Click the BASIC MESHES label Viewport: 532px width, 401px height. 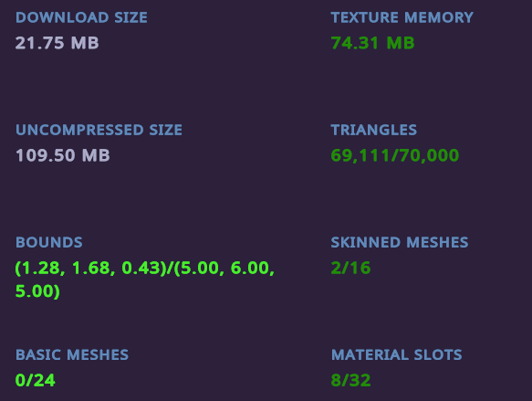[x=72, y=354]
